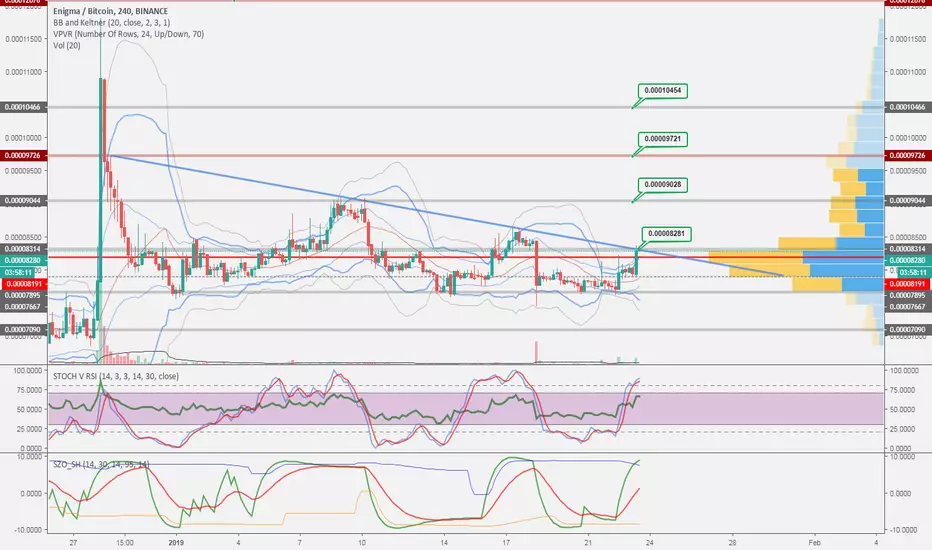This screenshot has height=550, width=932.
Task: Select the blue descending trendline
Action: 446,215
